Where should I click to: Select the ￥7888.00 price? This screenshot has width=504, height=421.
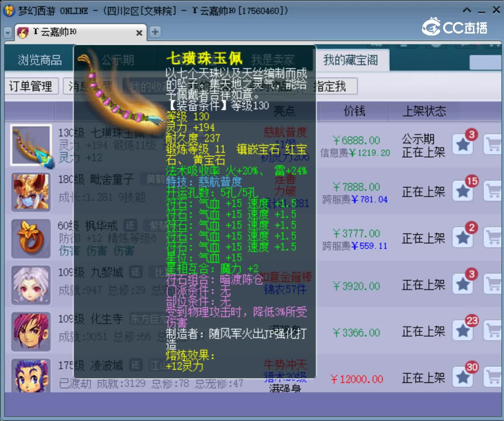356,187
